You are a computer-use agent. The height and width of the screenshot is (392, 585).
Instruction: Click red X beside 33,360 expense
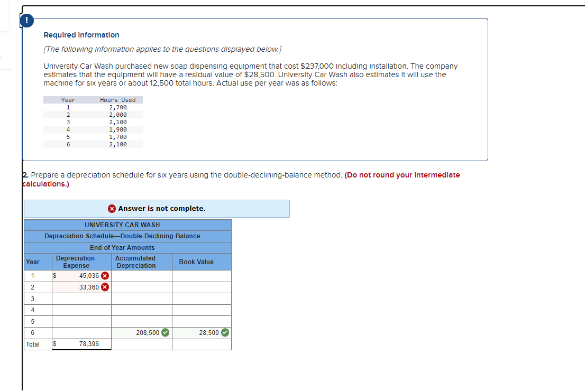105,287
